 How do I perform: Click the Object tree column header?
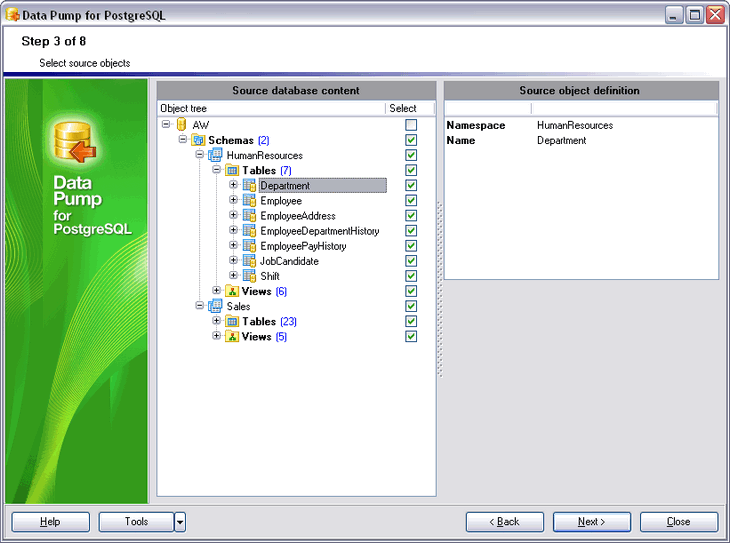click(270, 108)
